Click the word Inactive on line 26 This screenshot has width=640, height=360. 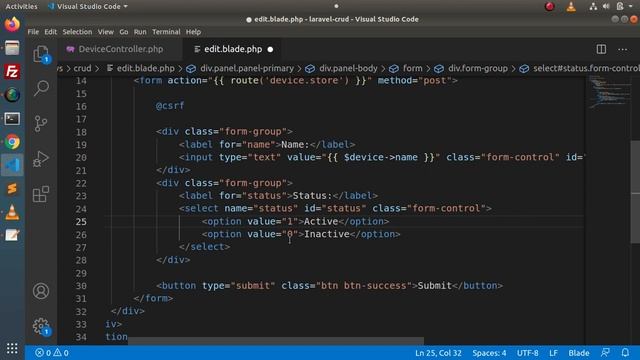pos(327,234)
